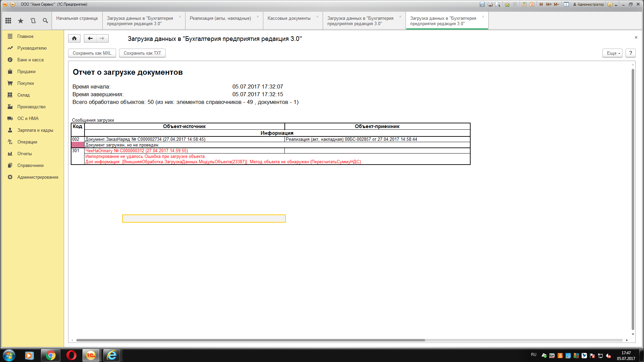The width and height of the screenshot is (644, 362).
Task: Go forward with the right arrow button
Action: tap(102, 38)
